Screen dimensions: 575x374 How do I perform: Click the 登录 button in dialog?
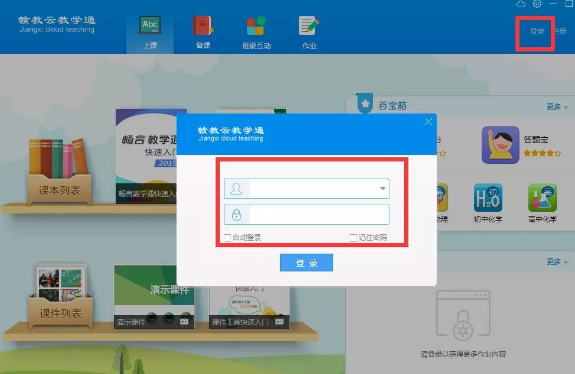tap(307, 263)
